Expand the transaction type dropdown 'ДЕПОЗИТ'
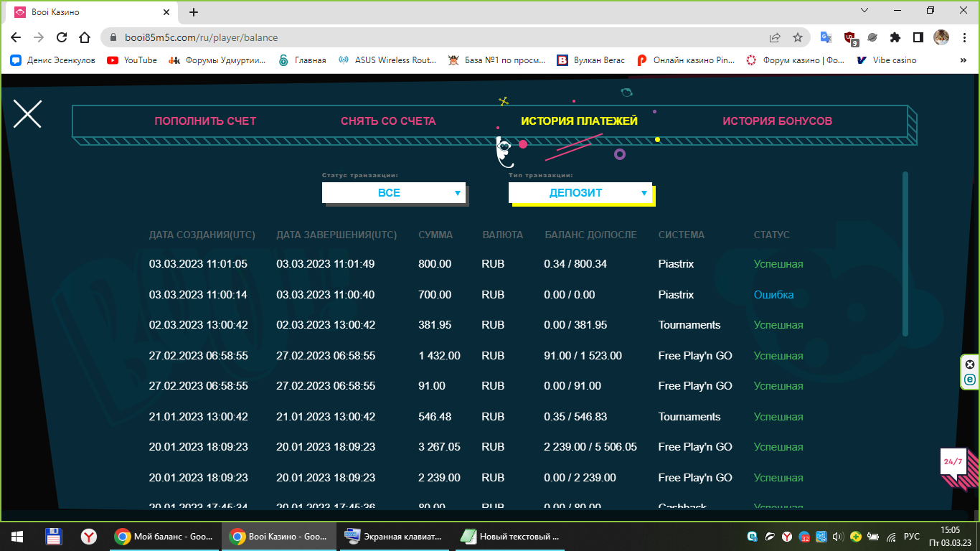980x551 pixels. click(580, 193)
